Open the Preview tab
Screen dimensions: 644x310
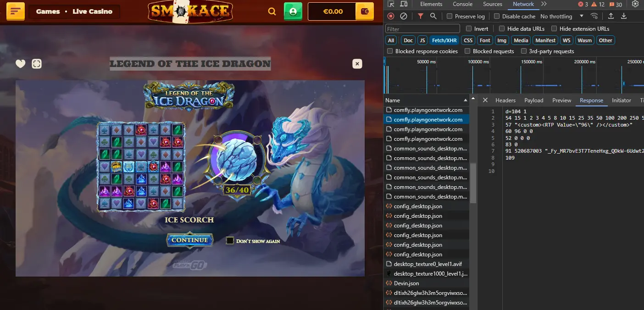pos(562,100)
